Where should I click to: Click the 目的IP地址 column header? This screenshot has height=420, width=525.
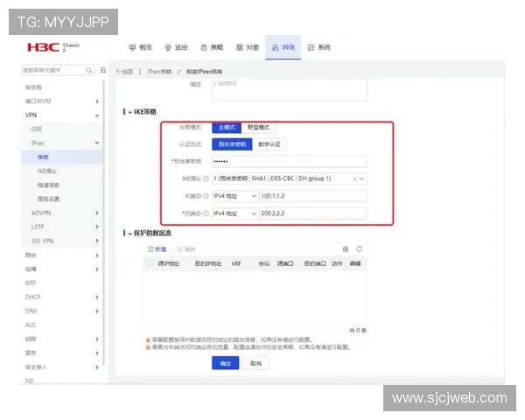click(x=208, y=263)
